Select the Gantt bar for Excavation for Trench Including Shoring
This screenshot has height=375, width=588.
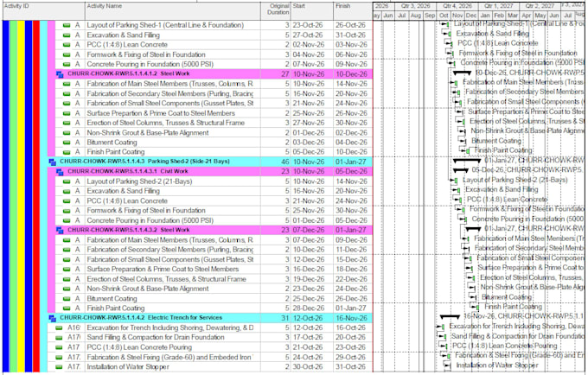(x=443, y=327)
